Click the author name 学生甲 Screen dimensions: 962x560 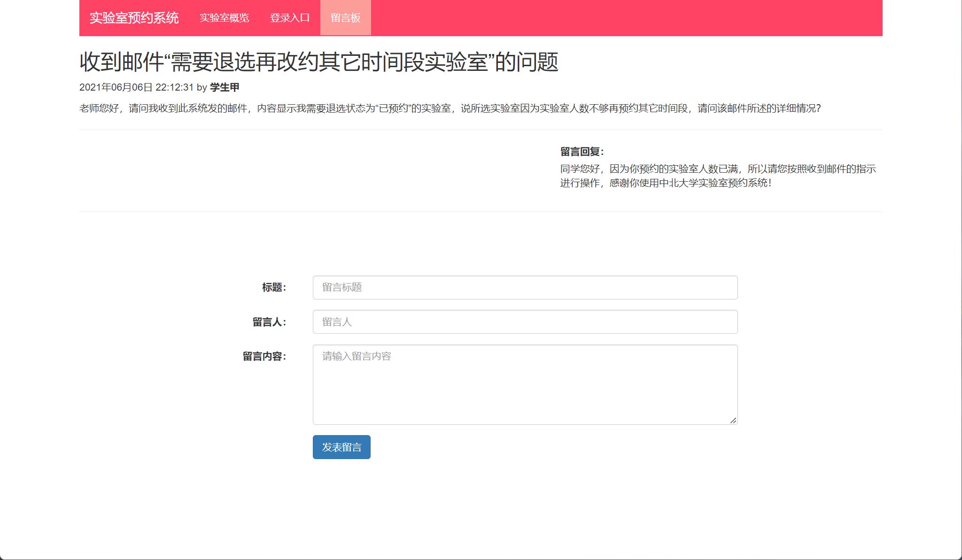(225, 88)
